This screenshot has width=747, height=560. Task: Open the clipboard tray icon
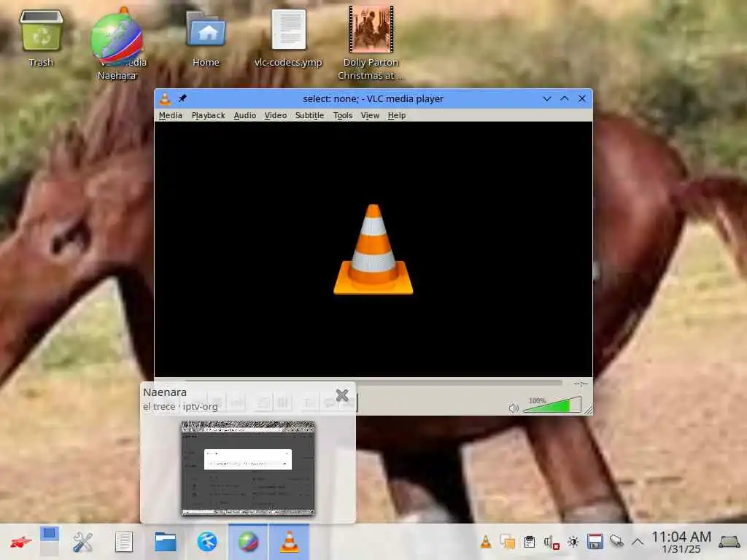[x=530, y=542]
